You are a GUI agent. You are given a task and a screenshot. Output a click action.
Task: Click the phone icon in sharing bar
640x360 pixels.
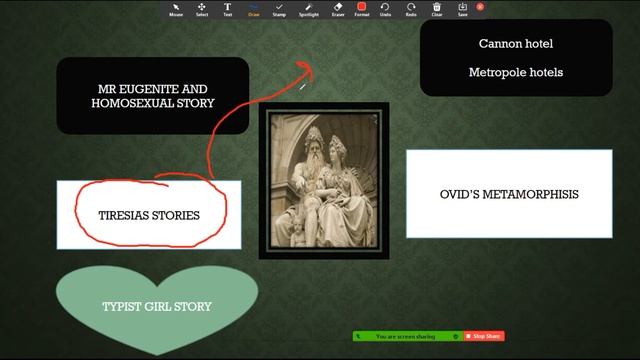coord(358,336)
